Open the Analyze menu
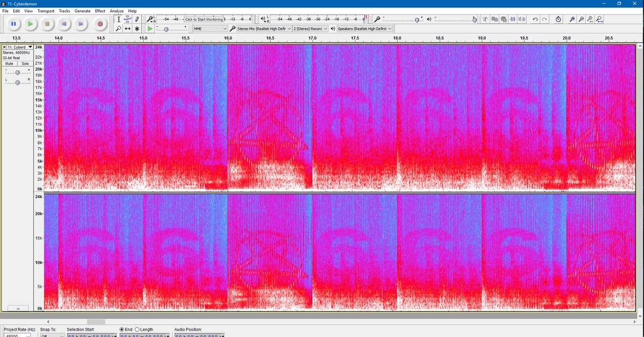644x337 pixels. 116,11
